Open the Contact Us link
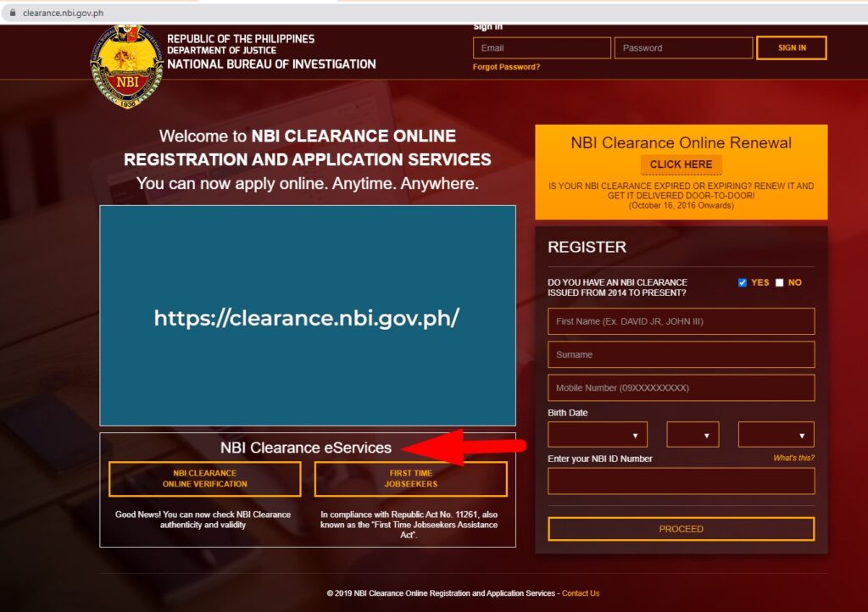The height and width of the screenshot is (612, 868). pos(583,593)
